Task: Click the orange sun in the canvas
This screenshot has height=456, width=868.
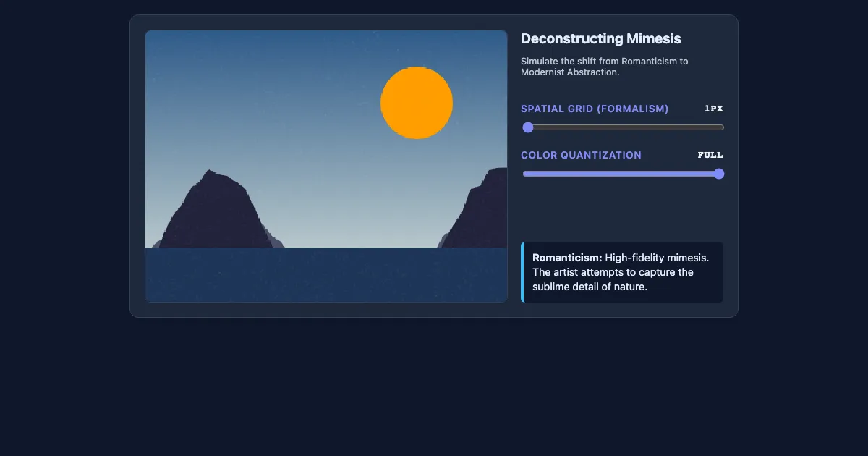Action: (x=417, y=103)
